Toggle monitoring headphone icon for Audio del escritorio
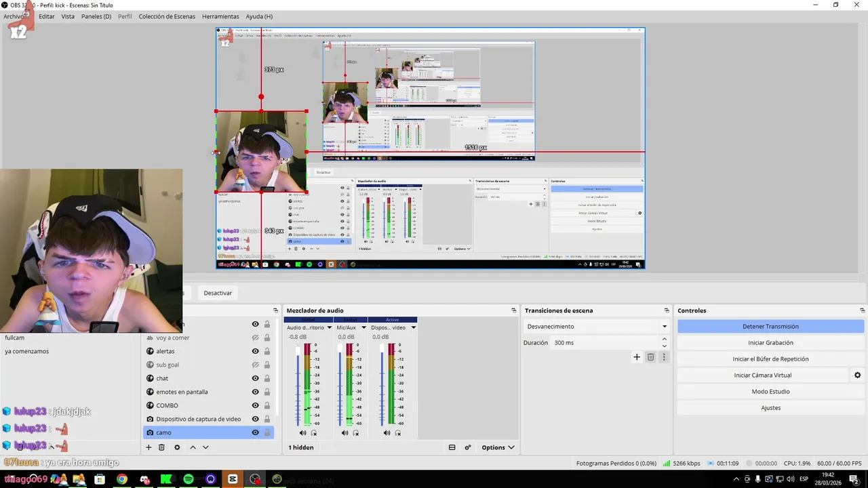Image resolution: width=868 pixels, height=488 pixels. tap(313, 433)
